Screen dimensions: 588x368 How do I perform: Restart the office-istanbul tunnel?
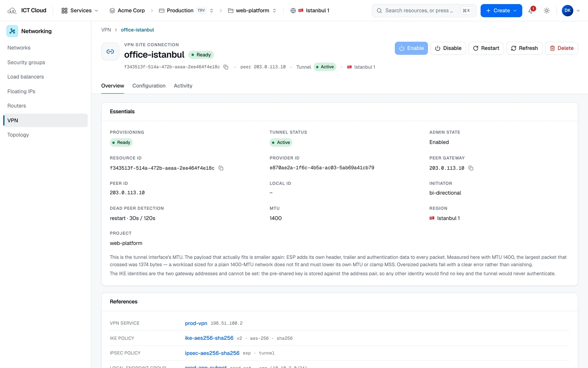486,48
